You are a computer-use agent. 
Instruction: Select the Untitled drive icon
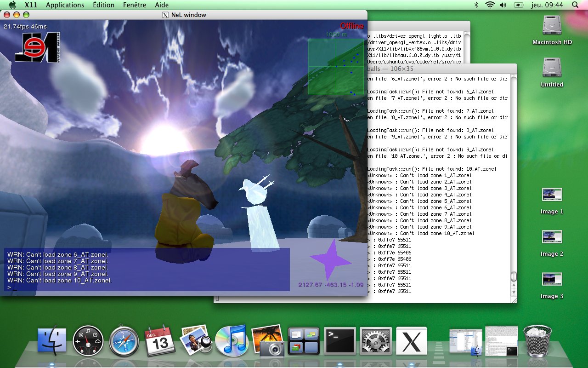pos(552,68)
